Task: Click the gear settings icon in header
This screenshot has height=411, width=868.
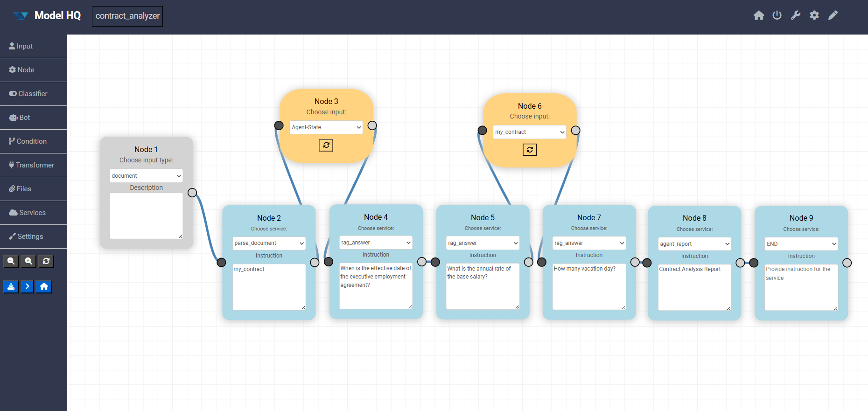Action: pos(814,15)
